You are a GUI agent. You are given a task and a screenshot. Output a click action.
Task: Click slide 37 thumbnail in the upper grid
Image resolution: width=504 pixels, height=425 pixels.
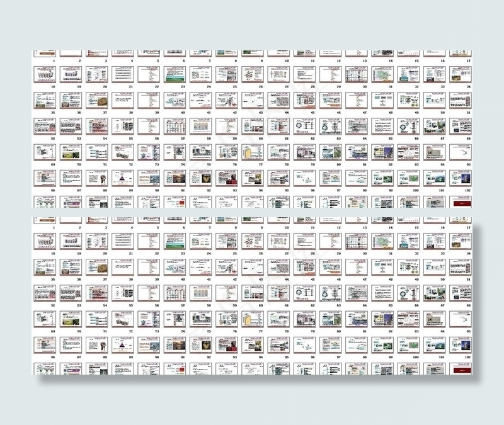[x=97, y=100]
